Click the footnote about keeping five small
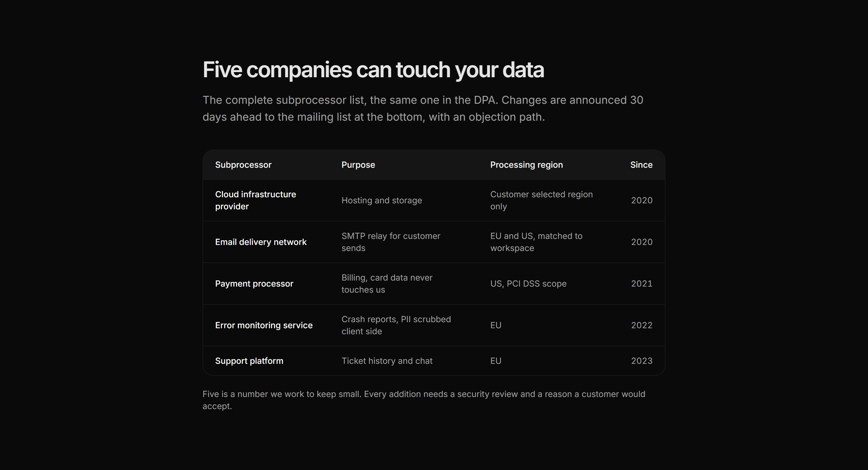This screenshot has height=470, width=868. (423, 400)
